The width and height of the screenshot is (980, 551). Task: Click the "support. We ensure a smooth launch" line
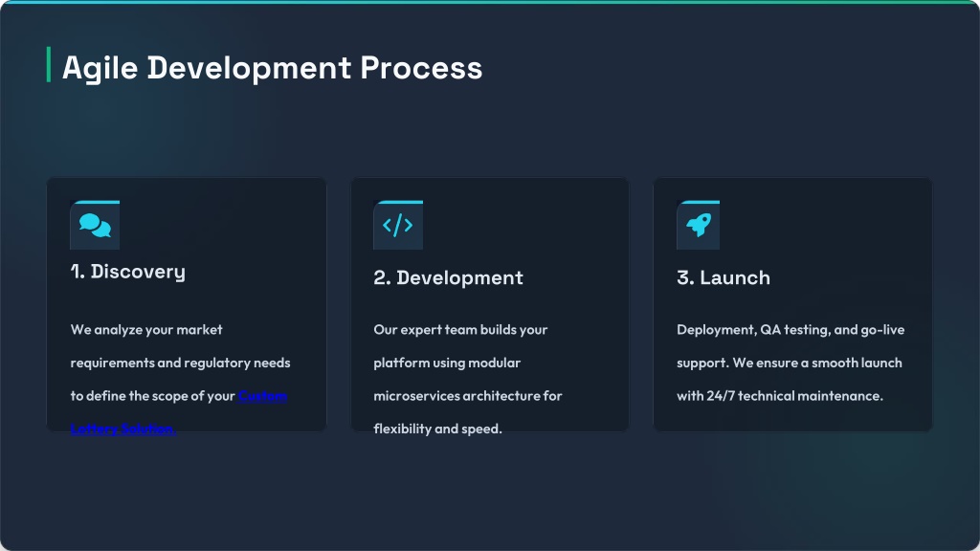coord(789,364)
